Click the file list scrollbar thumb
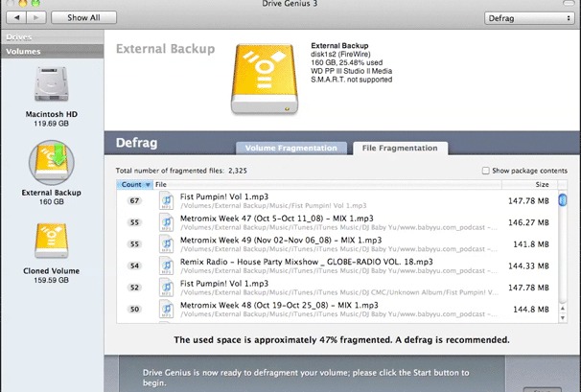This screenshot has height=392, width=581. point(563,200)
